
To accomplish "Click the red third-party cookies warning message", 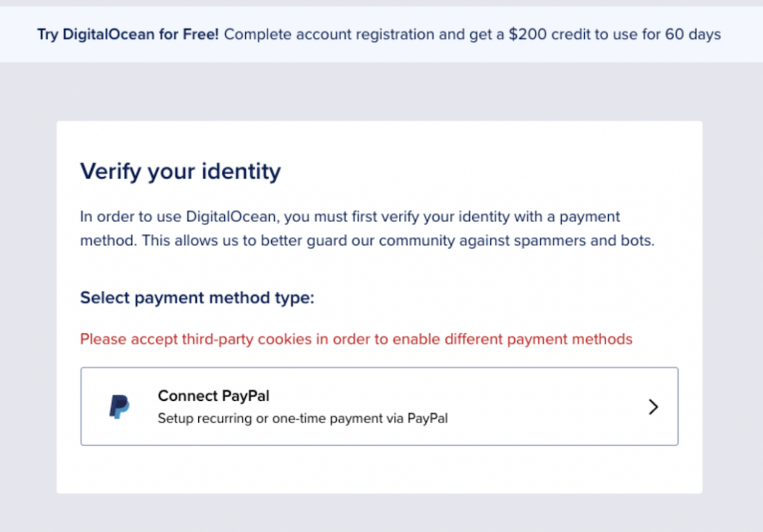I will [x=356, y=339].
